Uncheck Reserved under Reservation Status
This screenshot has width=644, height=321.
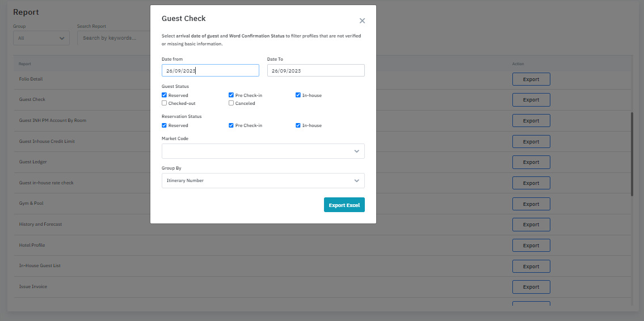pyautogui.click(x=165, y=125)
